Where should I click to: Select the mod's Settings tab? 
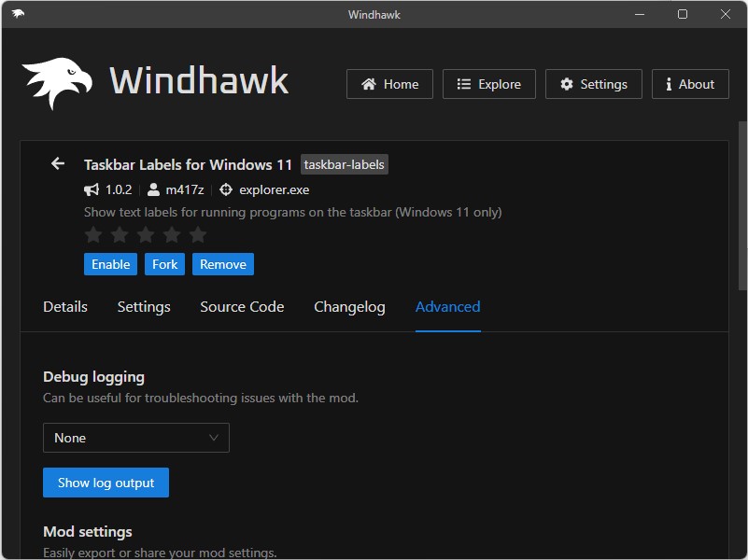click(x=143, y=306)
